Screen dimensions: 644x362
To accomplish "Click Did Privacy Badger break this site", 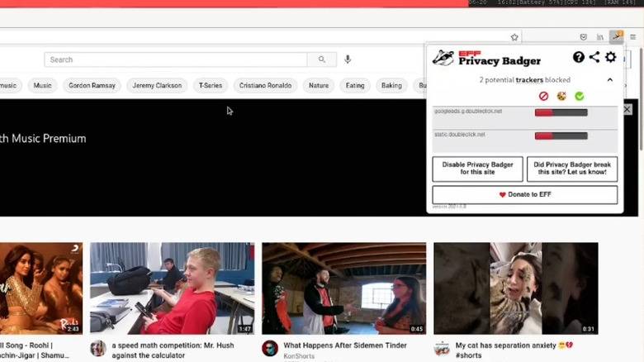I will click(x=571, y=169).
